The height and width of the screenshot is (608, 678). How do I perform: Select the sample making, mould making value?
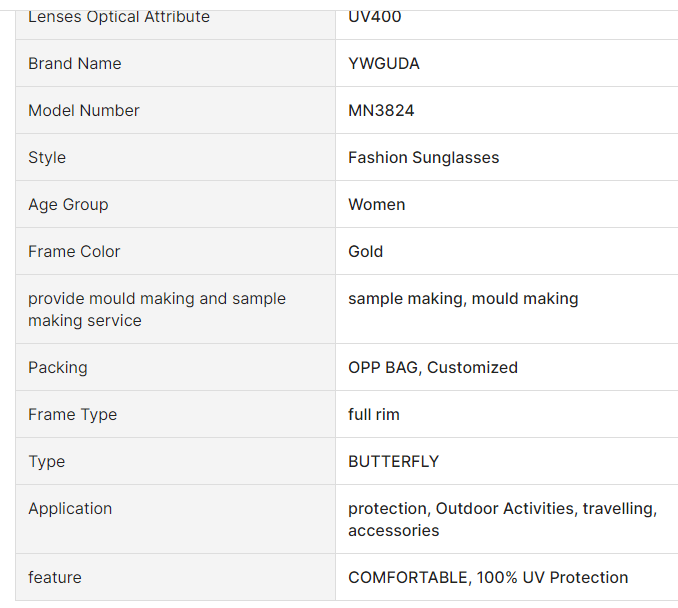463,299
